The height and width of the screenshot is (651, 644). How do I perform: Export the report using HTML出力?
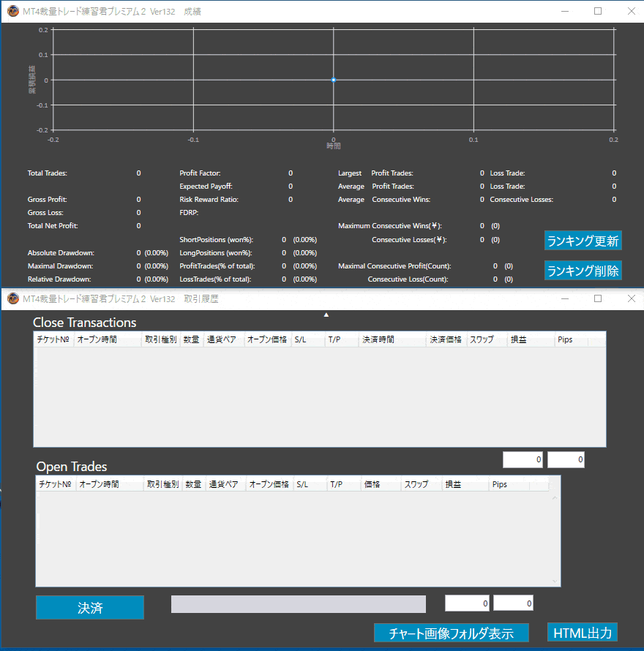(583, 633)
